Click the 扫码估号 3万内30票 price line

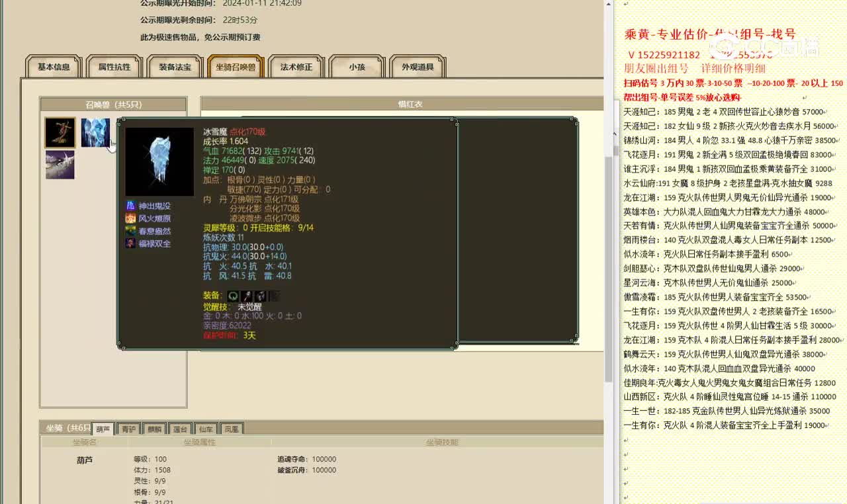click(x=733, y=83)
